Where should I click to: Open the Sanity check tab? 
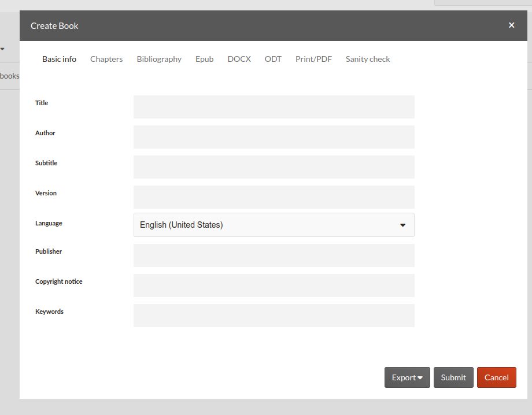coord(368,59)
